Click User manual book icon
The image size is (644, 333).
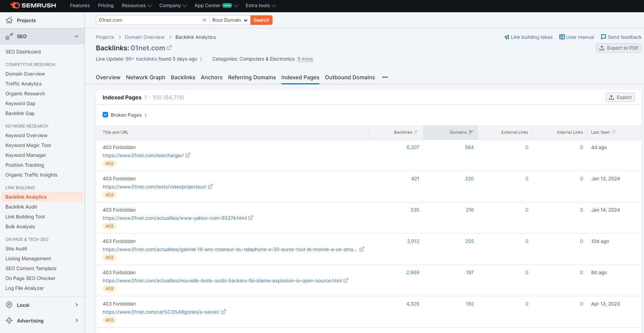562,37
